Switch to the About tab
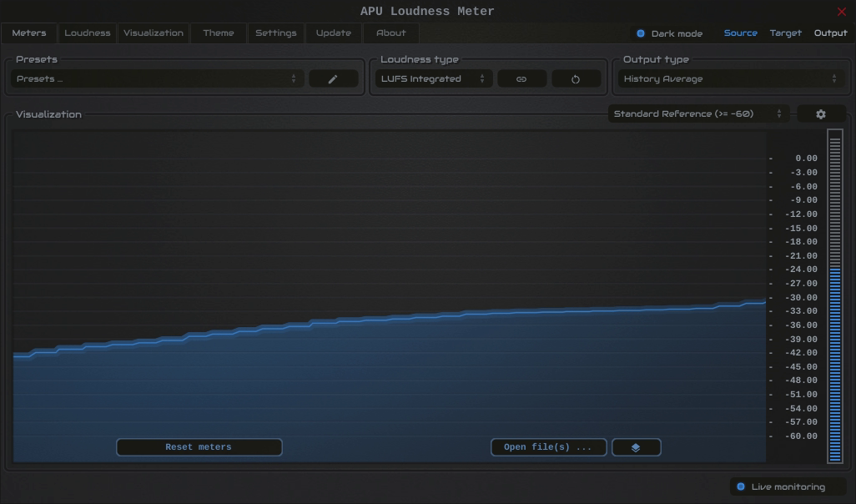Image resolution: width=856 pixels, height=504 pixels. 391,33
